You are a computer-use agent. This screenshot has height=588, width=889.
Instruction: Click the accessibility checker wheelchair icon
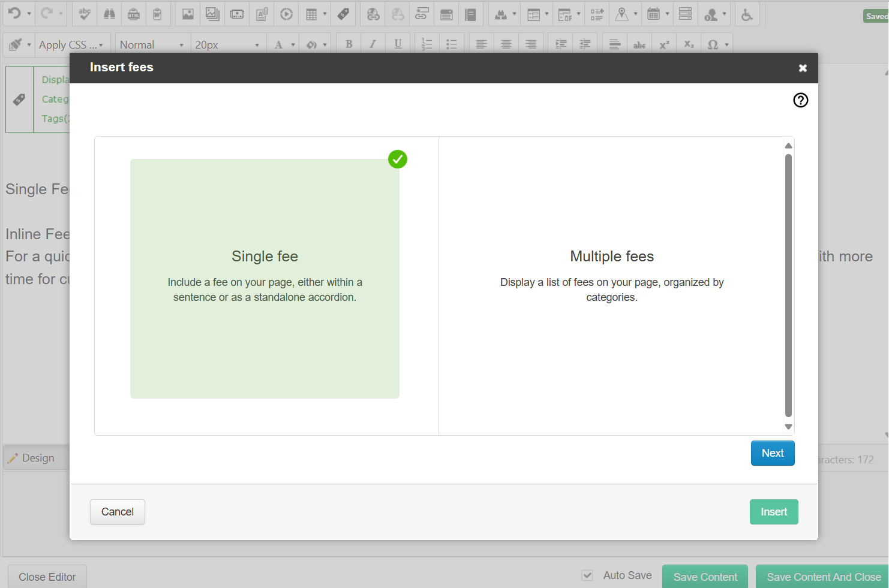[747, 14]
